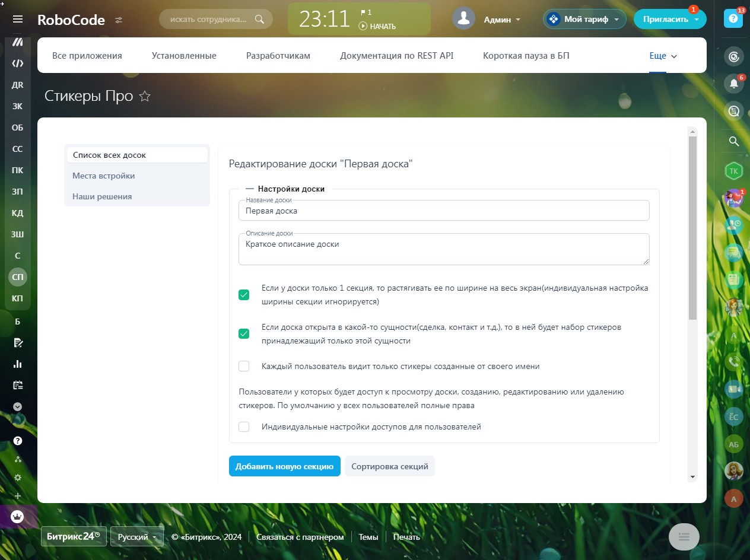
Task: Open Связаться с партнером link
Action: point(300,537)
